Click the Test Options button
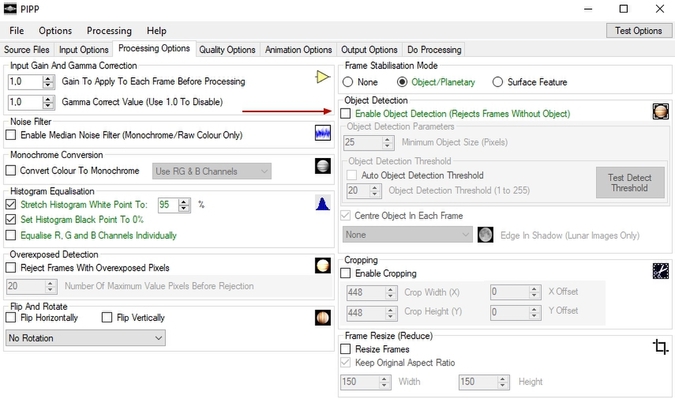The width and height of the screenshot is (675, 403). tap(639, 31)
